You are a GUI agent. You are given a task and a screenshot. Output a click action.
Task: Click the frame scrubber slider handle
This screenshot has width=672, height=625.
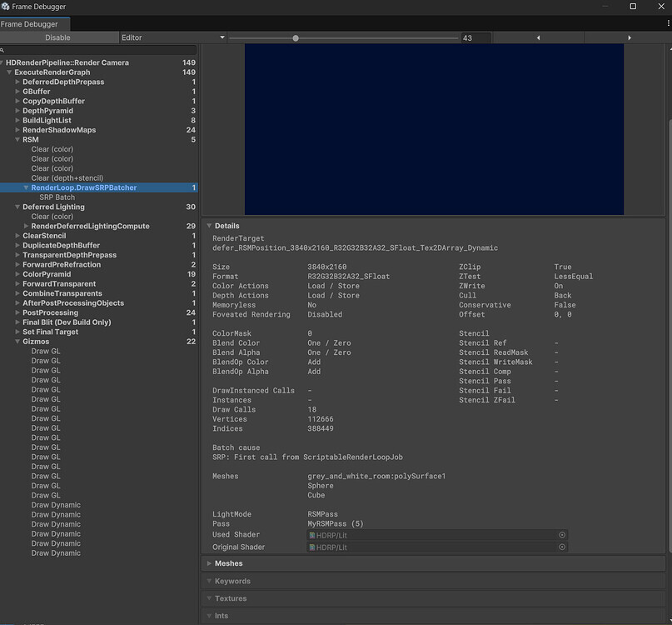tap(296, 37)
